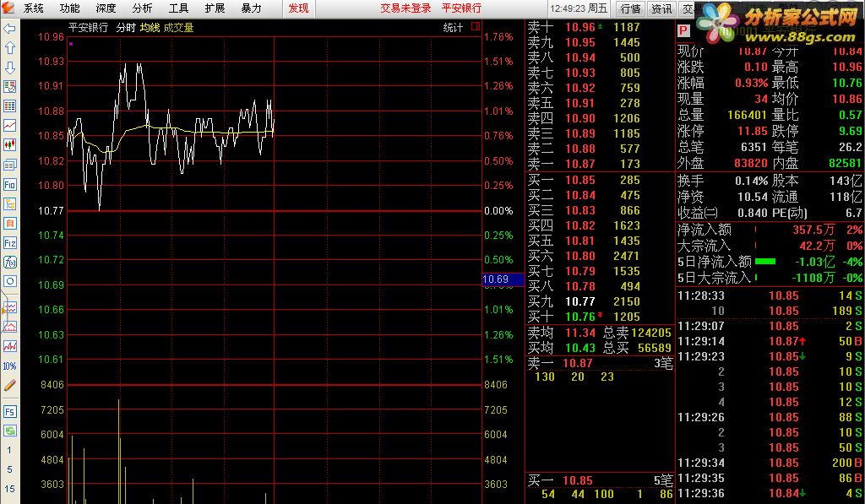This screenshot has height=504, width=865.
Task: Open the checklist report icon in sidebar
Action: [x=9, y=87]
